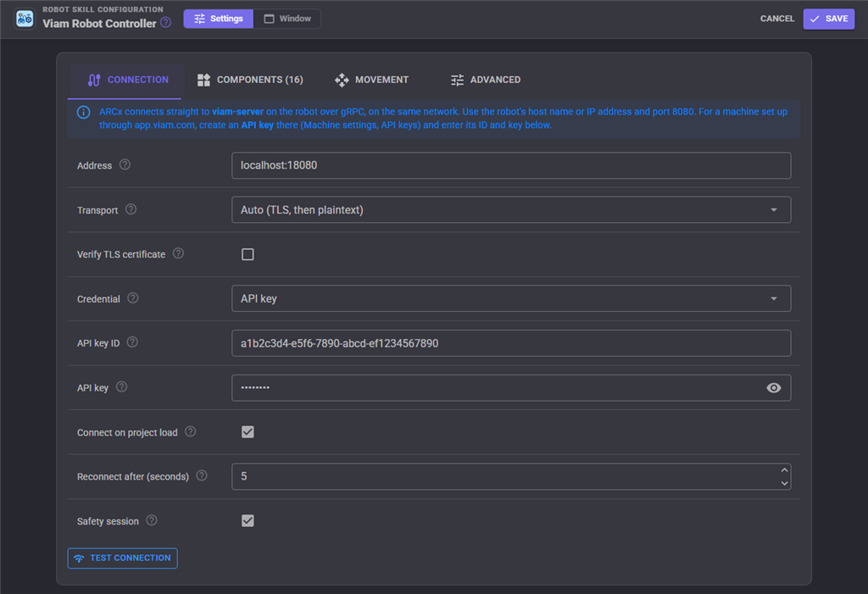Cancel the configuration changes

click(x=777, y=19)
